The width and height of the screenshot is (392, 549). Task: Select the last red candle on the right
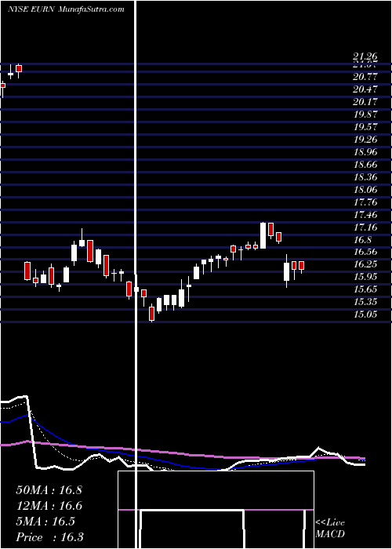point(301,266)
